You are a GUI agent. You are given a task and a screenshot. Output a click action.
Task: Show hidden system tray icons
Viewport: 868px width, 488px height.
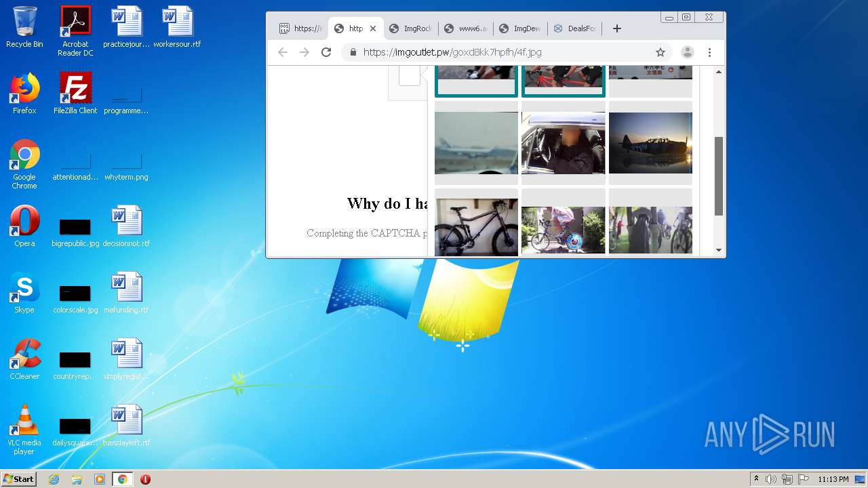click(756, 479)
